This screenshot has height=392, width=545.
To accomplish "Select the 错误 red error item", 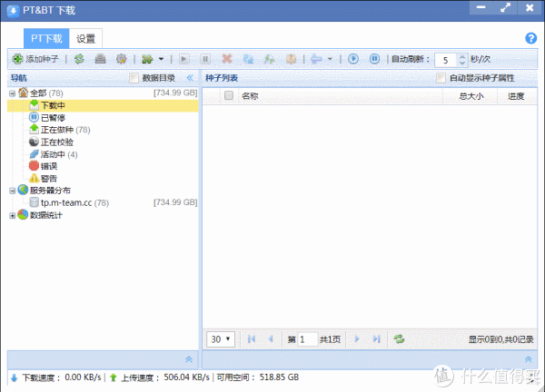I will 48,166.
